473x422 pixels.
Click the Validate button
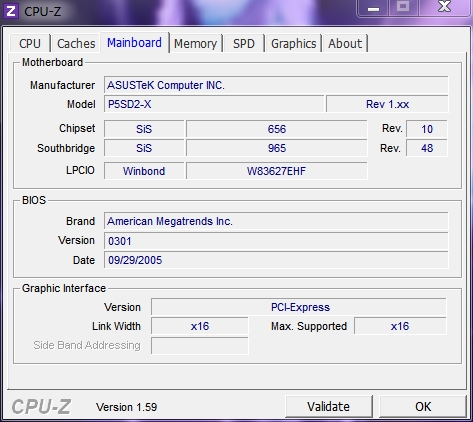[x=328, y=406]
